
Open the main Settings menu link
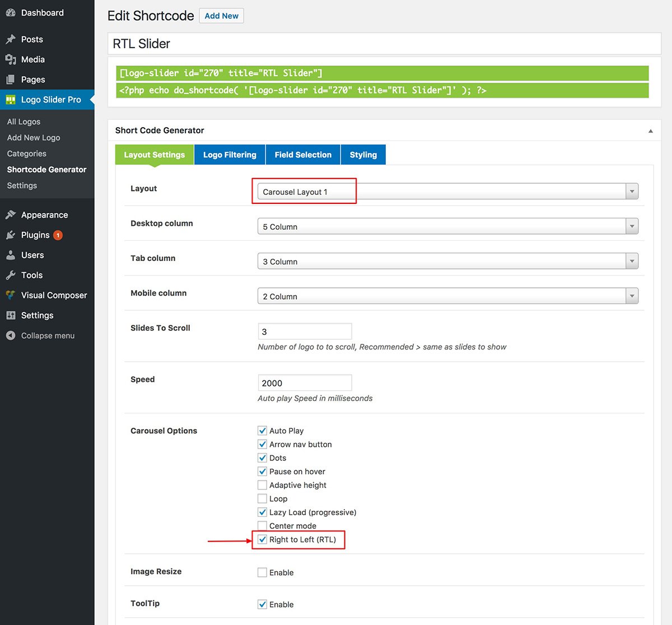[x=38, y=315]
